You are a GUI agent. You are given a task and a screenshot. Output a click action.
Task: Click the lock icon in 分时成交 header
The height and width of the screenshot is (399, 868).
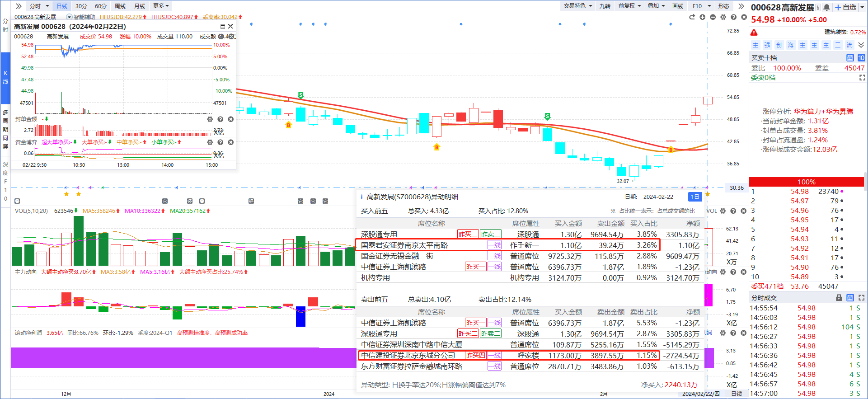point(839,298)
